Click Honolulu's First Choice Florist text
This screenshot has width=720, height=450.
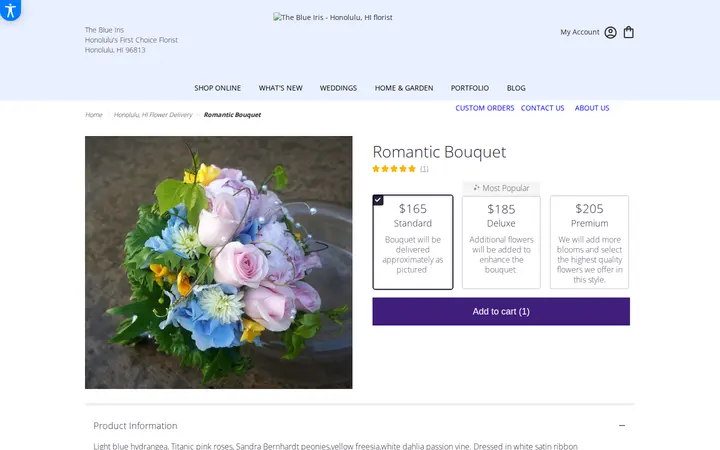[x=131, y=40]
